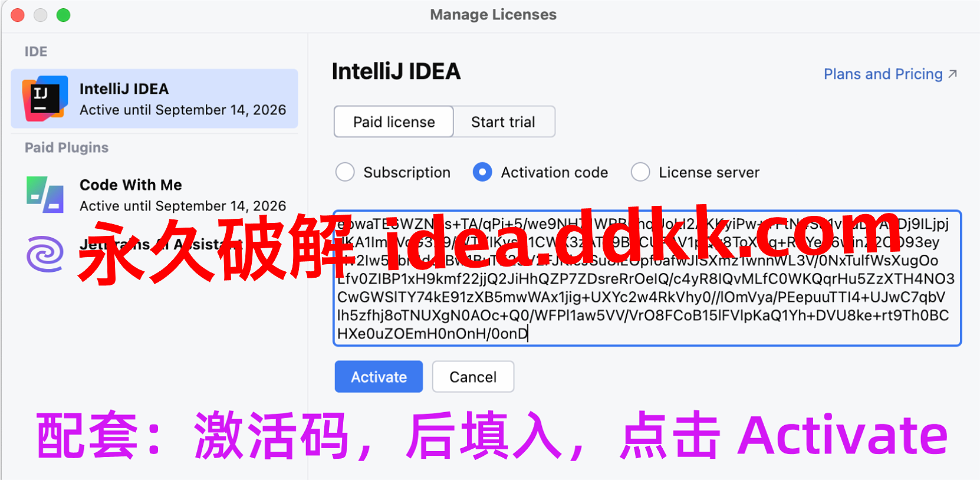980x480 pixels.
Task: Select the Subscription radio button
Action: pos(345,172)
